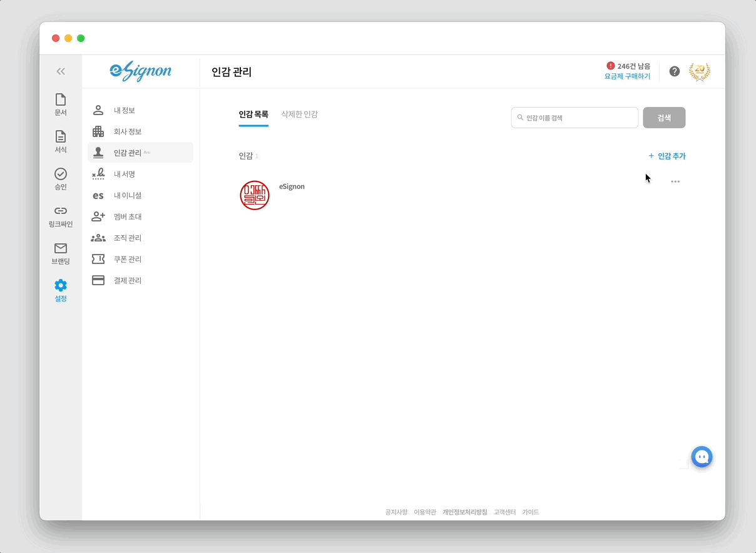756x553 pixels.
Task: Click the 쿠폰 관리 ticket icon
Action: (98, 259)
